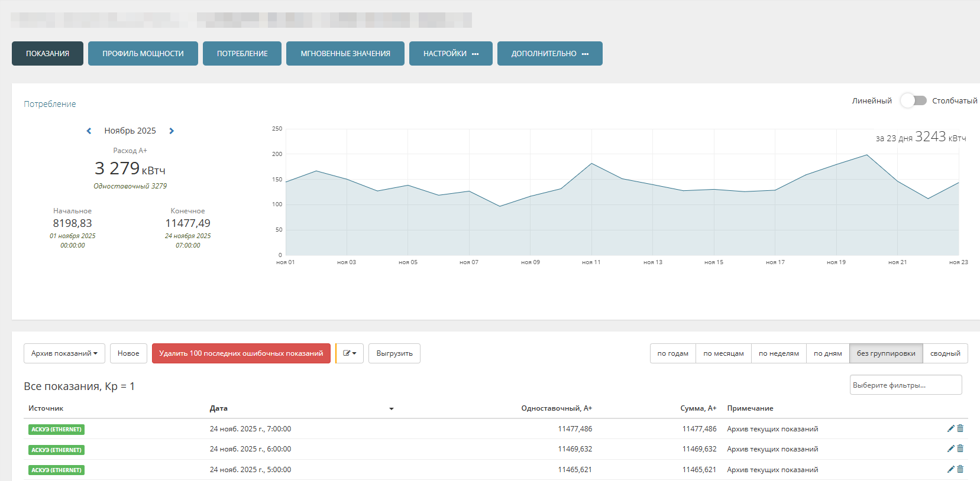Edit the 7:00:00 reading with pencil icon
980x481 pixels.
[950, 428]
